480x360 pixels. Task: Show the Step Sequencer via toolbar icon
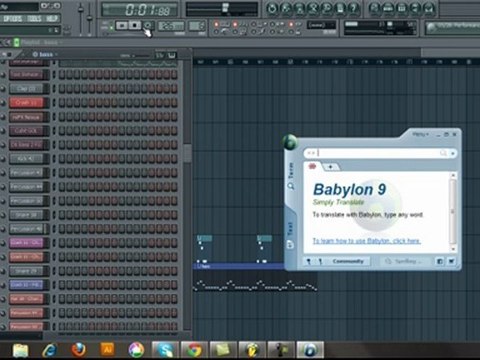[388, 8]
